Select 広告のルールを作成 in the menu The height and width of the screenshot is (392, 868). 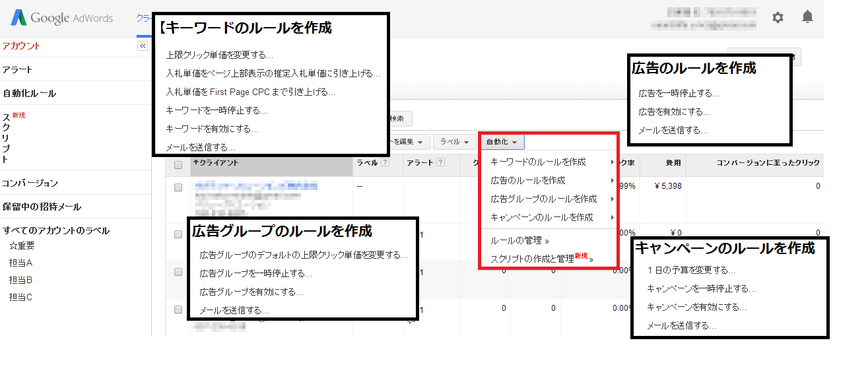click(x=527, y=180)
